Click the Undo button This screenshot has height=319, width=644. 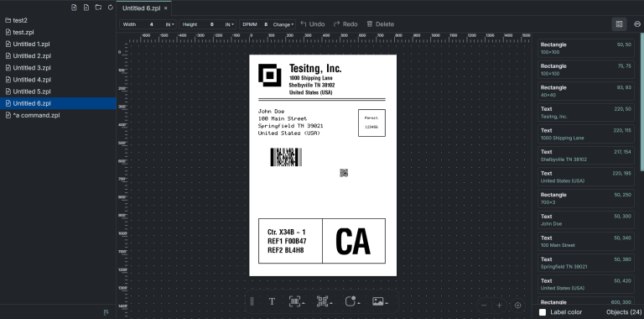313,24
